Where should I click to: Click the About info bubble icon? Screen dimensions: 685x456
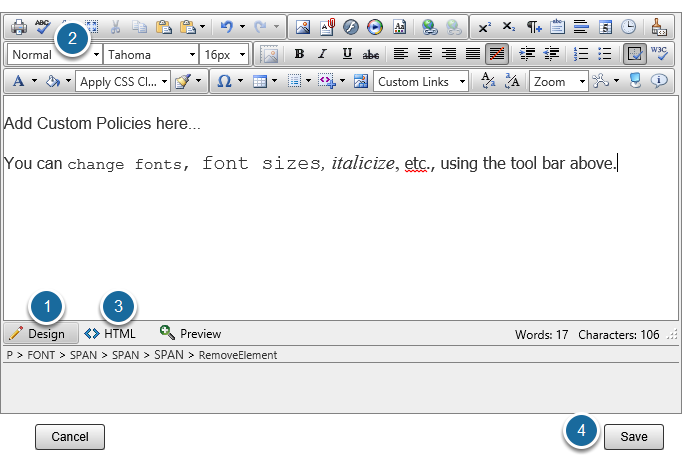(x=659, y=81)
